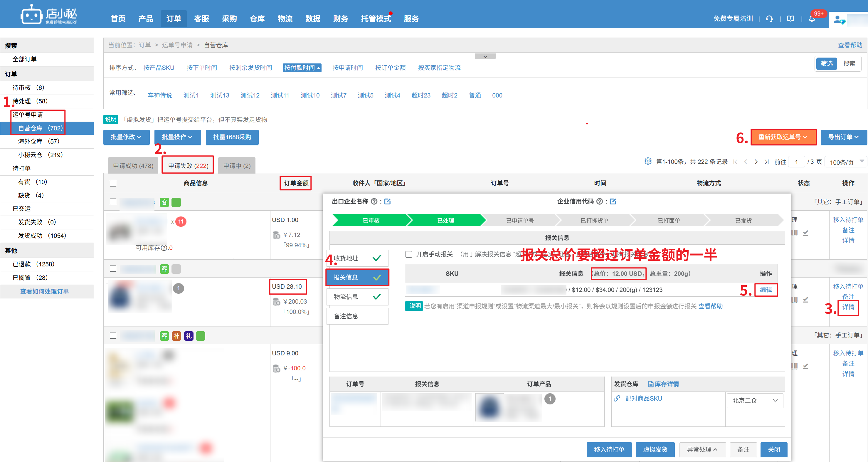The width and height of the screenshot is (868, 462).
Task: Toggle the select-all orders header checkbox
Action: pos(113,183)
